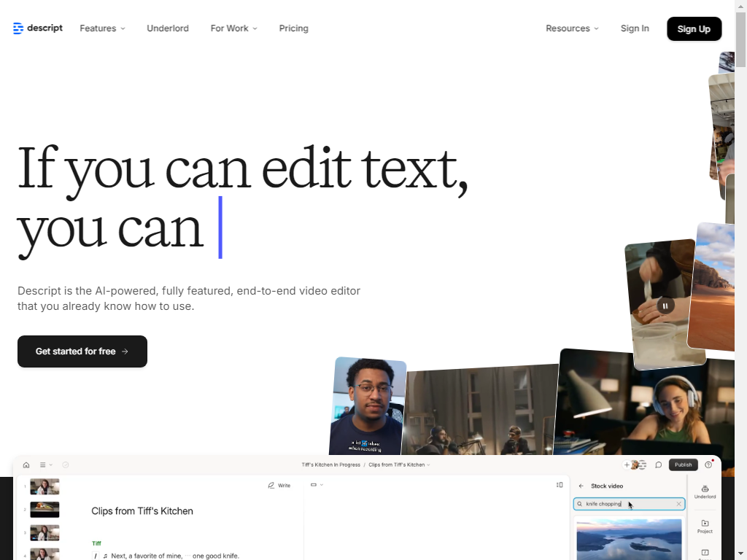
Task: Open help via the question mark icon
Action: [x=708, y=464]
